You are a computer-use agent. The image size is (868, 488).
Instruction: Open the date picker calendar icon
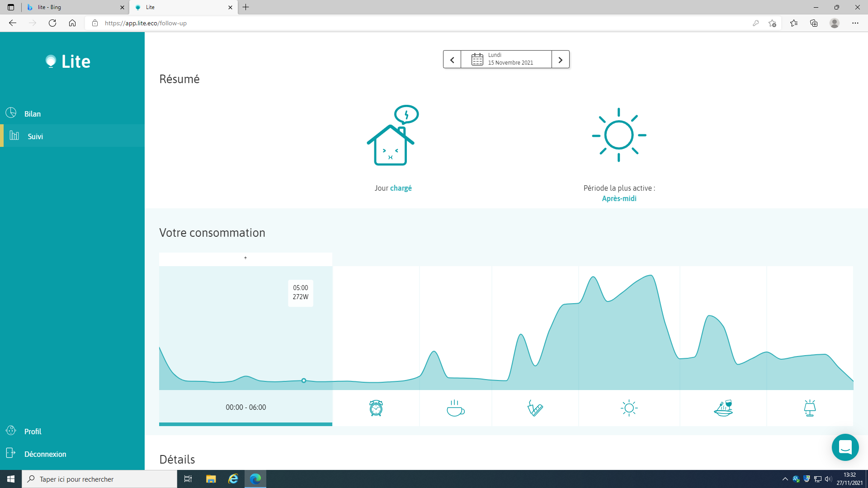pos(477,59)
